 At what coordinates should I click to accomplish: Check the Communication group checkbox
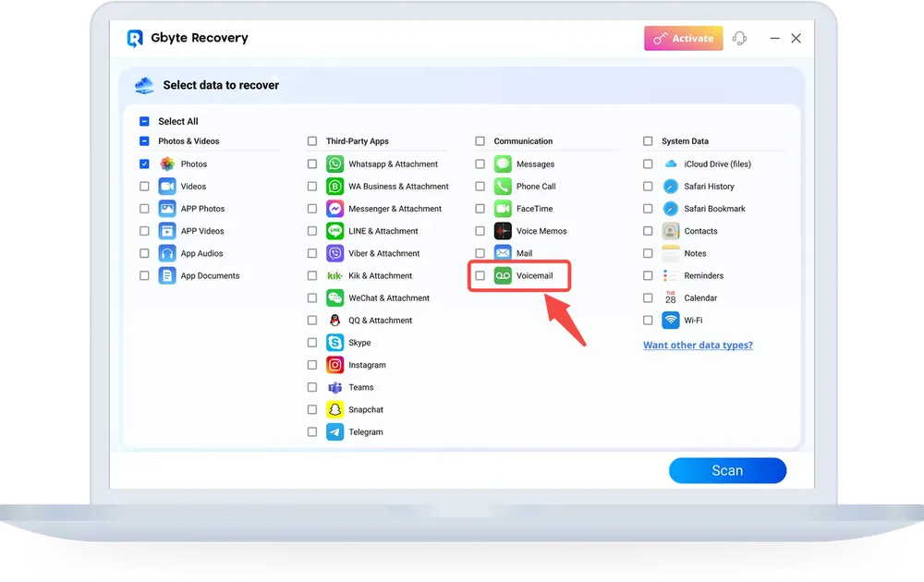(480, 141)
